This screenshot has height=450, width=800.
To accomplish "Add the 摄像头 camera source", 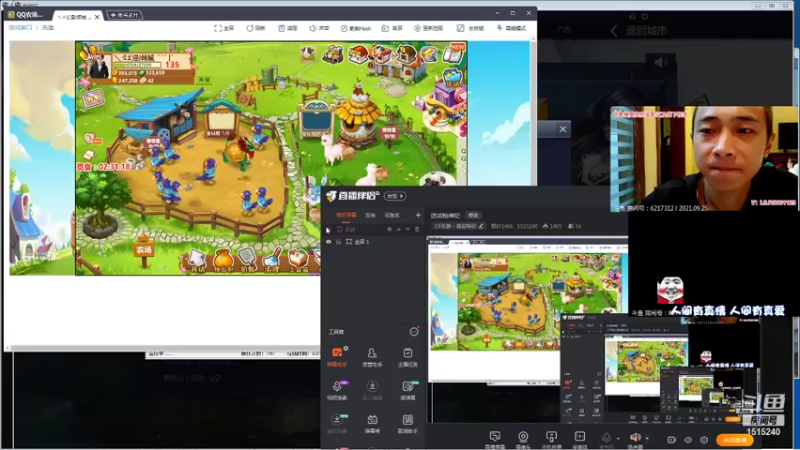I will (523, 439).
